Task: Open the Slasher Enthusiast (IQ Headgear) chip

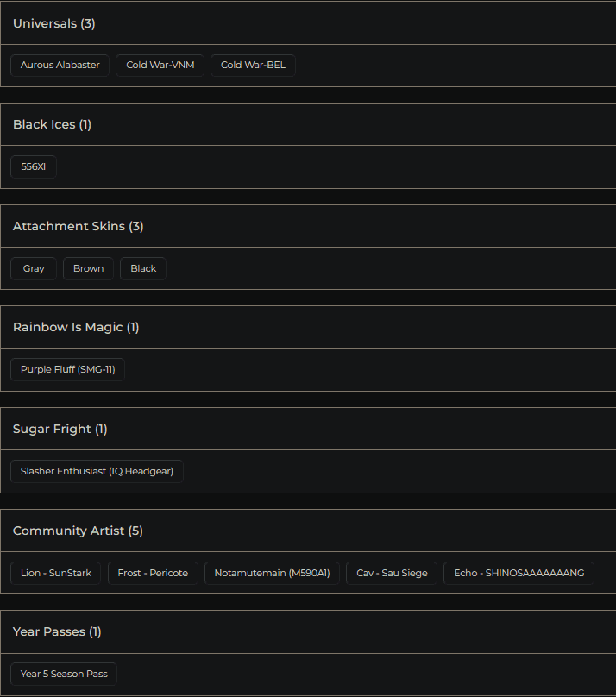Action: point(97,471)
